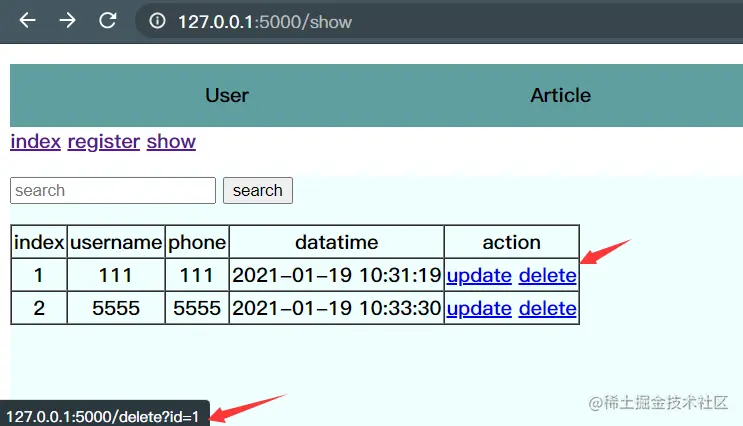The image size is (743, 426).
Task: Select the 'phone' column header
Action: (197, 242)
